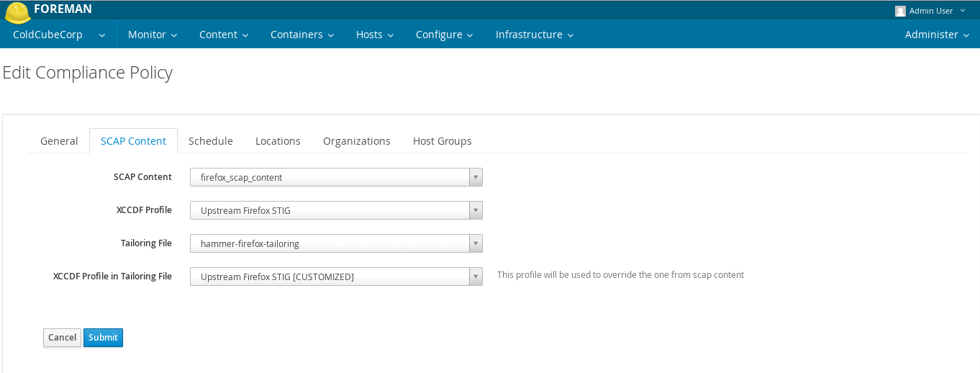Image resolution: width=980 pixels, height=373 pixels.
Task: Click the Cancel button
Action: tap(62, 338)
